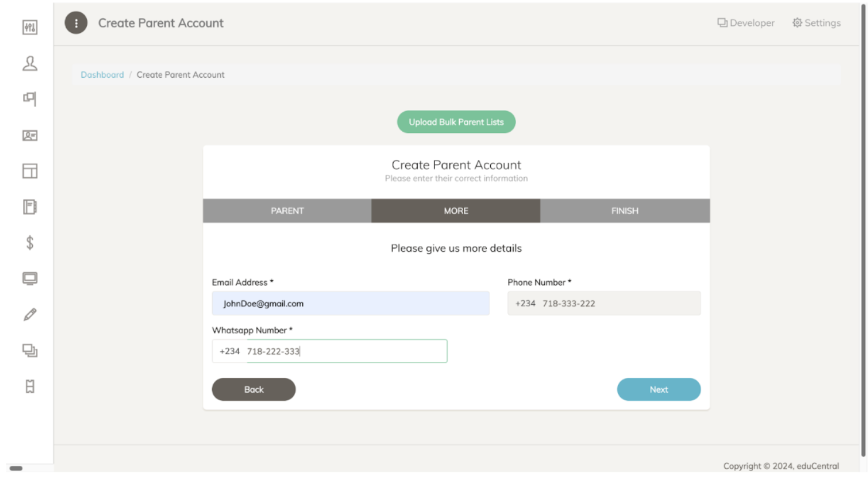Follow the Dashboard breadcrumb link
The image size is (868, 477).
pos(102,75)
